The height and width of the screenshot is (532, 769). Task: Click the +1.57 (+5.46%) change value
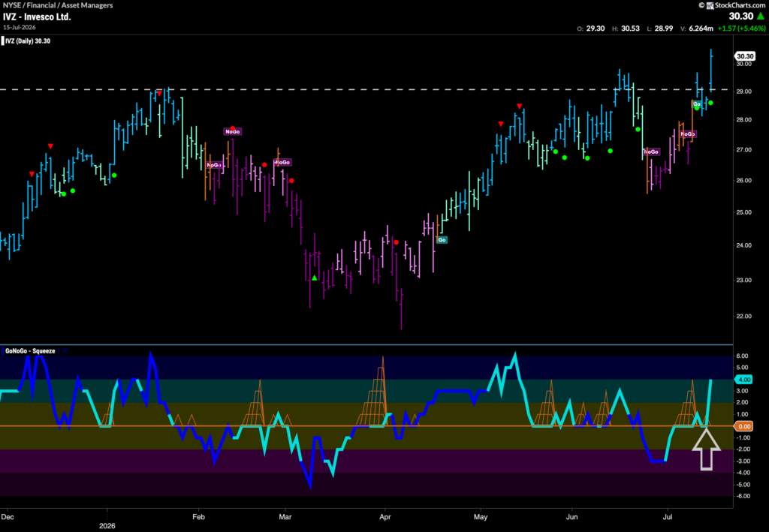point(741,29)
